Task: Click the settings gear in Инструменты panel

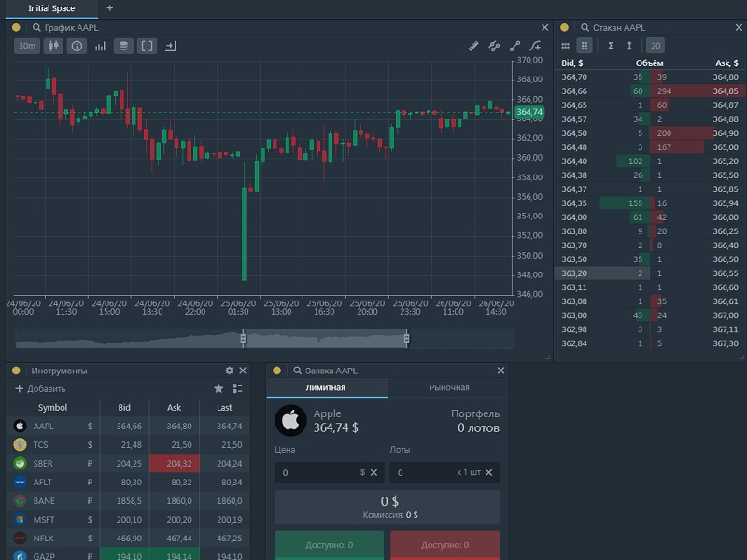Action: [230, 371]
